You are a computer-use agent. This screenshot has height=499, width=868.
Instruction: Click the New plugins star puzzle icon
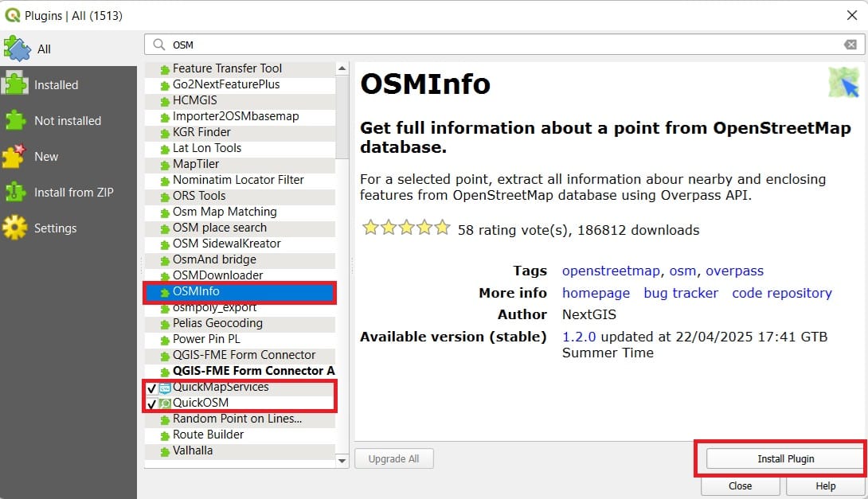(x=14, y=156)
